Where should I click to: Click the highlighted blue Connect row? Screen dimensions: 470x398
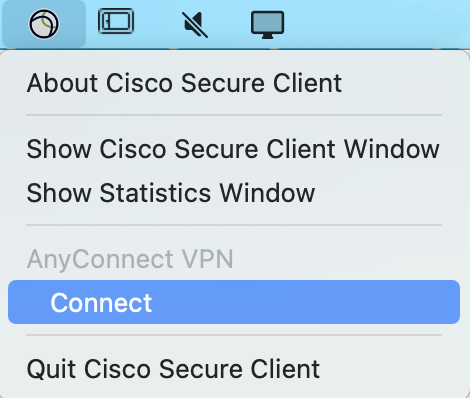(x=234, y=302)
